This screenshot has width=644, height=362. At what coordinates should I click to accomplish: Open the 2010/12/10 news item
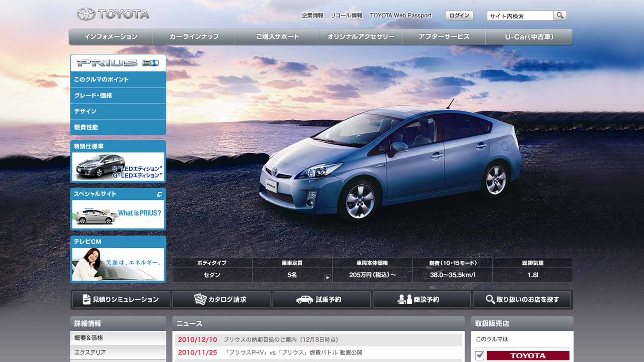click(x=318, y=340)
